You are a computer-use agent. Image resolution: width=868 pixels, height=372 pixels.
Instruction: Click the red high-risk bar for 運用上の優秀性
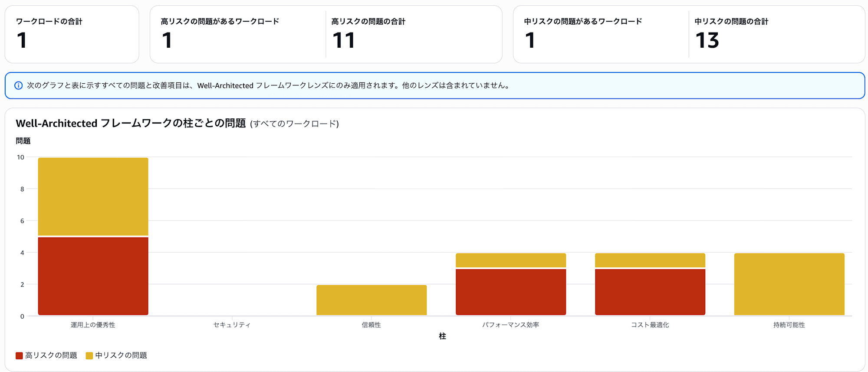coord(93,276)
